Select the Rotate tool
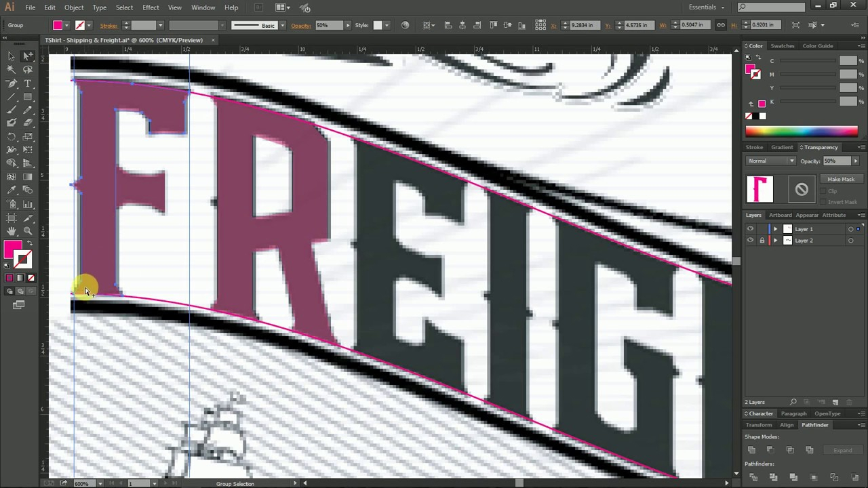 (x=12, y=136)
